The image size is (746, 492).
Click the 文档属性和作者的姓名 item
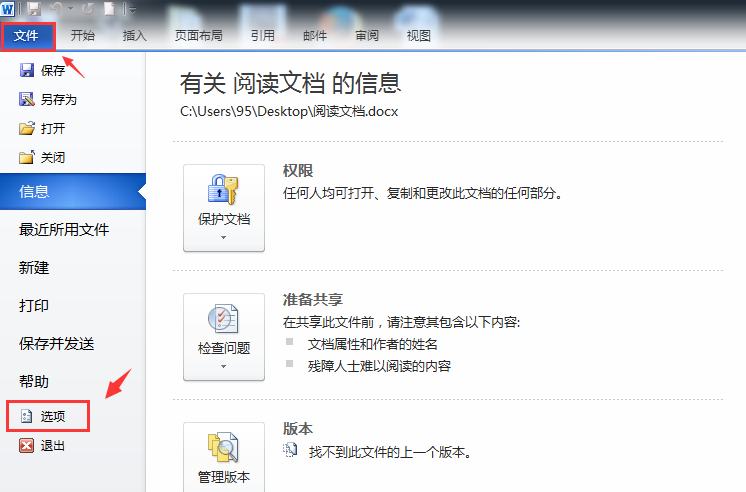click(373, 344)
